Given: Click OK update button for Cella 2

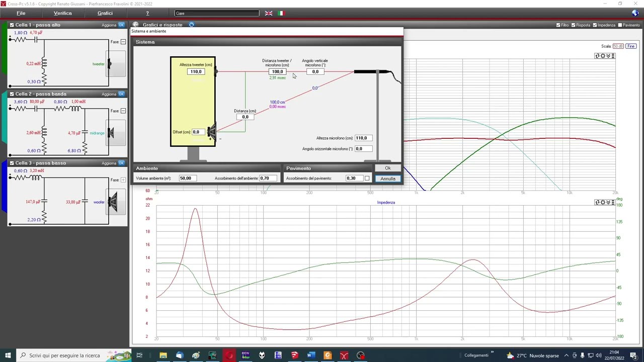Looking at the screenshot, I should [121, 94].
